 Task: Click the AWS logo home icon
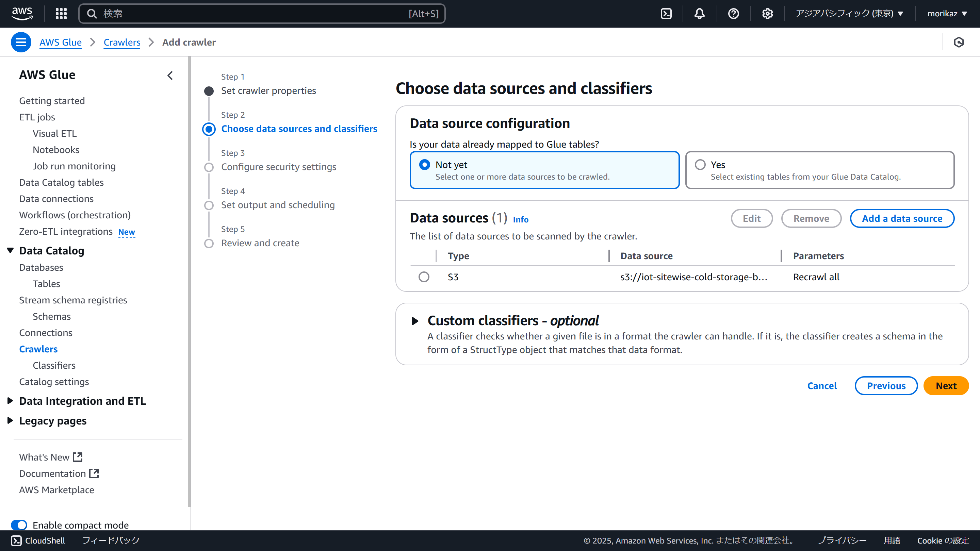22,13
